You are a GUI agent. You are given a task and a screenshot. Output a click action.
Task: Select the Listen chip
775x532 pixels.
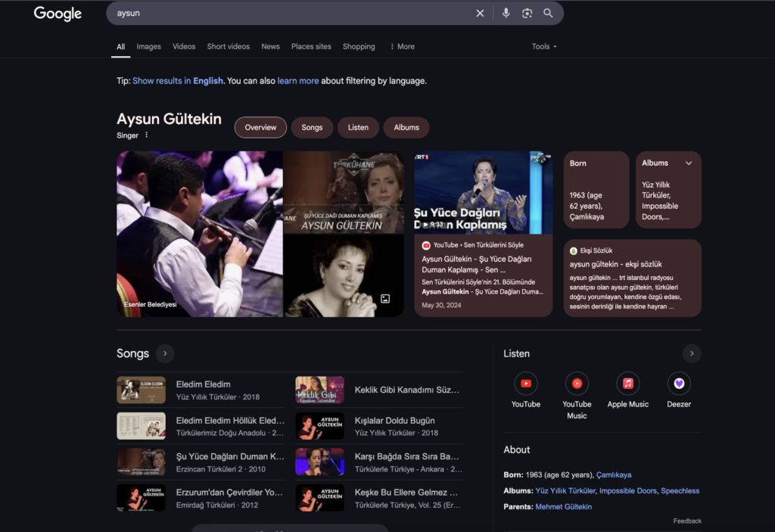[x=358, y=128]
